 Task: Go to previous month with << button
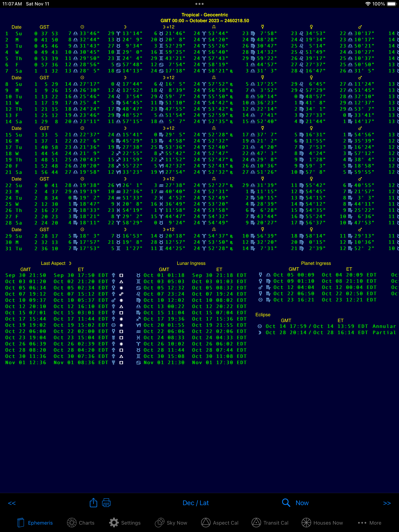click(x=11, y=503)
